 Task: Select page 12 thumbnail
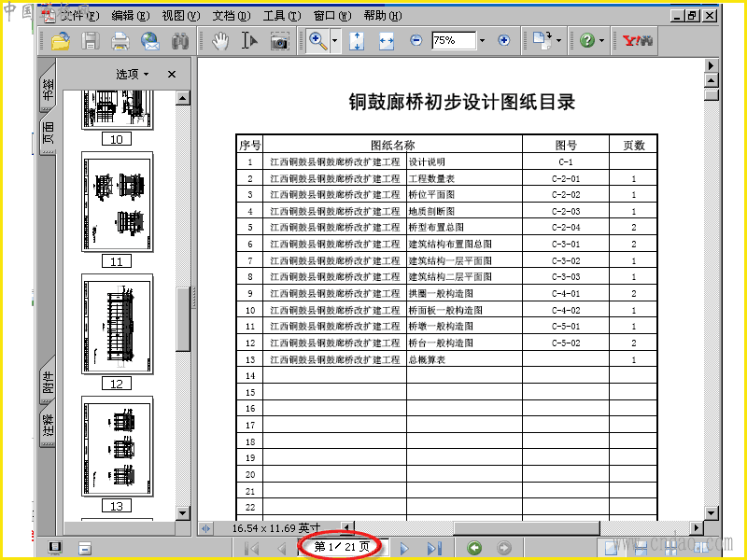tap(118, 324)
